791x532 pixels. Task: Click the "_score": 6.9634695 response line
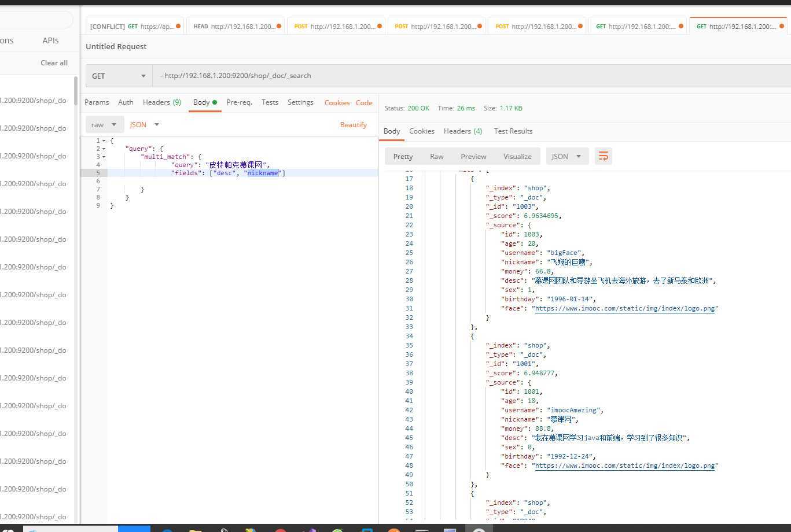tap(524, 216)
